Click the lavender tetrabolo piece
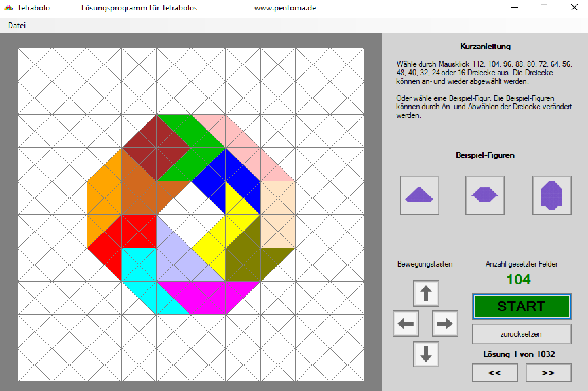This screenshot has height=391, width=588. tap(176, 259)
